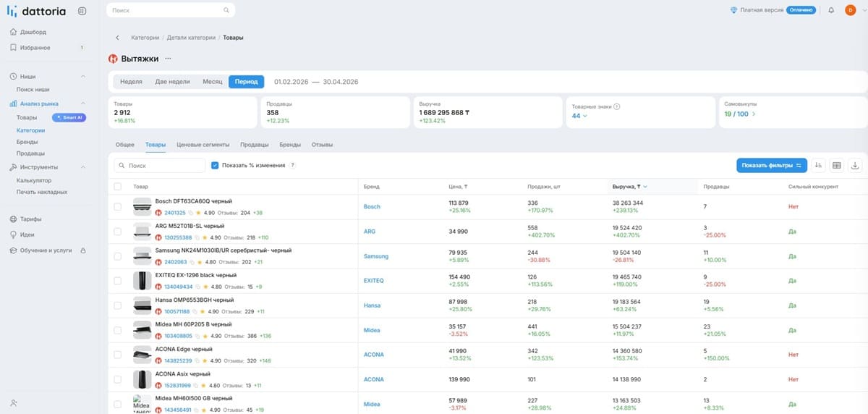This screenshot has width=868, height=414.
Task: Open three-dot menu next to Вытяжки
Action: (x=168, y=59)
